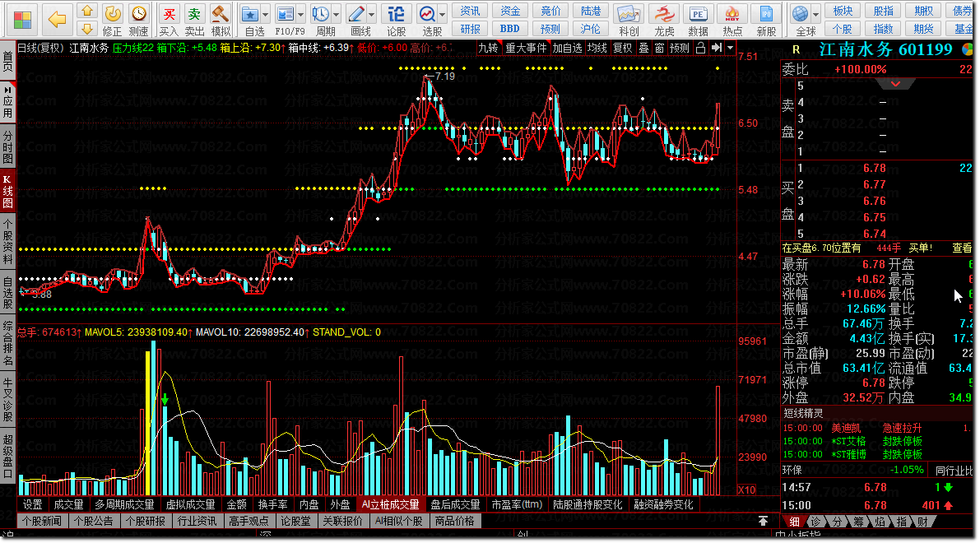Click the 设置 indicator settings button
980x543 pixels.
coord(32,504)
